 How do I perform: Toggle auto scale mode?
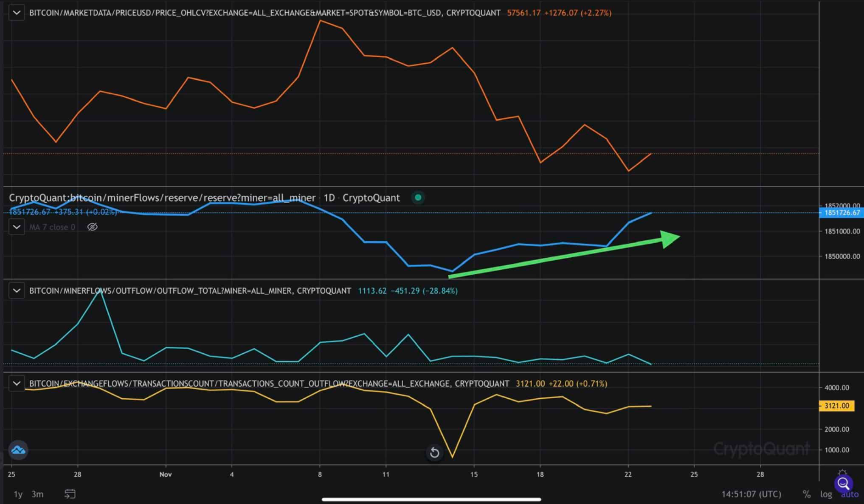[x=849, y=494]
